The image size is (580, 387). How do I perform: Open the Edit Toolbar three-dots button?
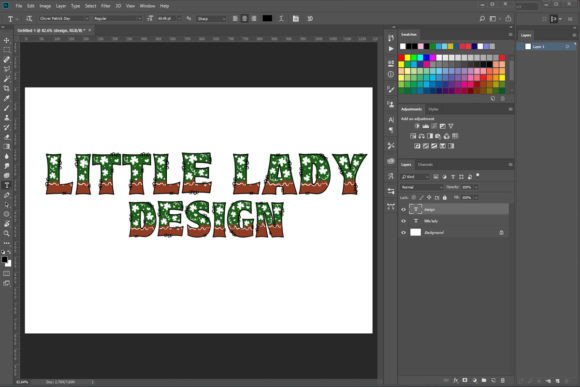click(x=6, y=243)
